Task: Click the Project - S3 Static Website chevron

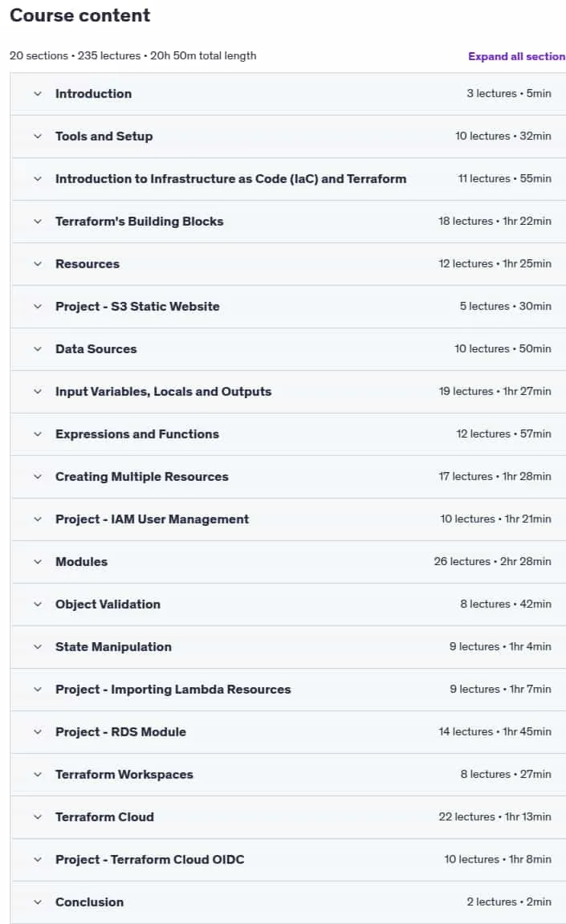Action: coord(38,307)
